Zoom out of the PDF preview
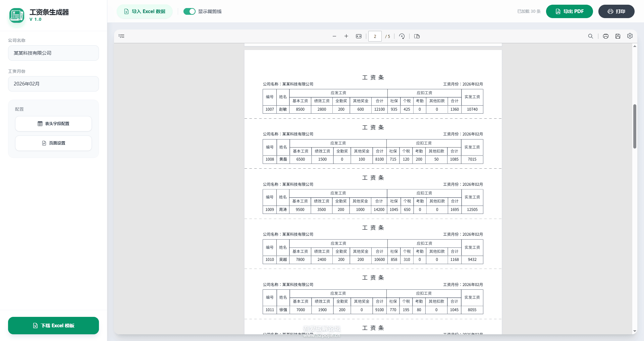644x341 pixels. point(334,36)
